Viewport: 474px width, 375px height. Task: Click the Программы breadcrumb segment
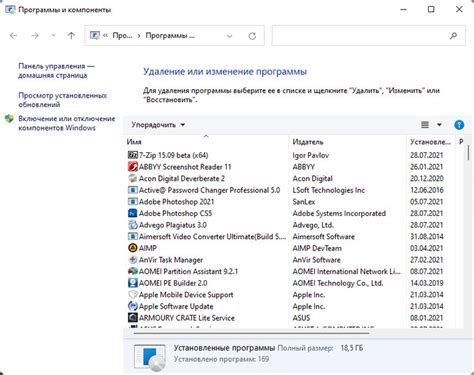click(170, 35)
